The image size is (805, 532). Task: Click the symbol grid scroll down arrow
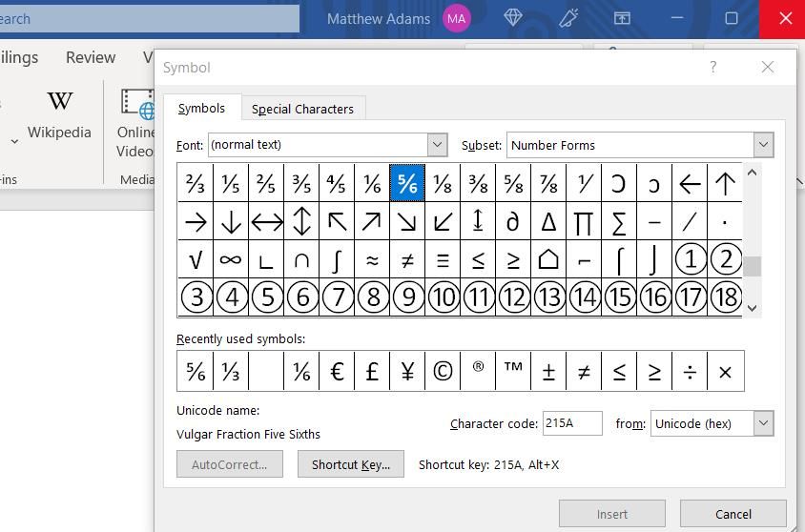(x=753, y=308)
